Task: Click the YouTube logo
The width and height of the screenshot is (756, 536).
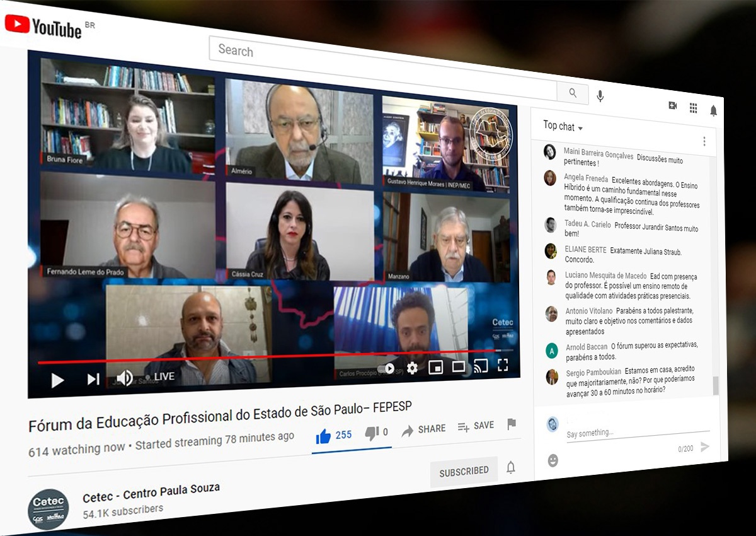Action: click(x=43, y=26)
